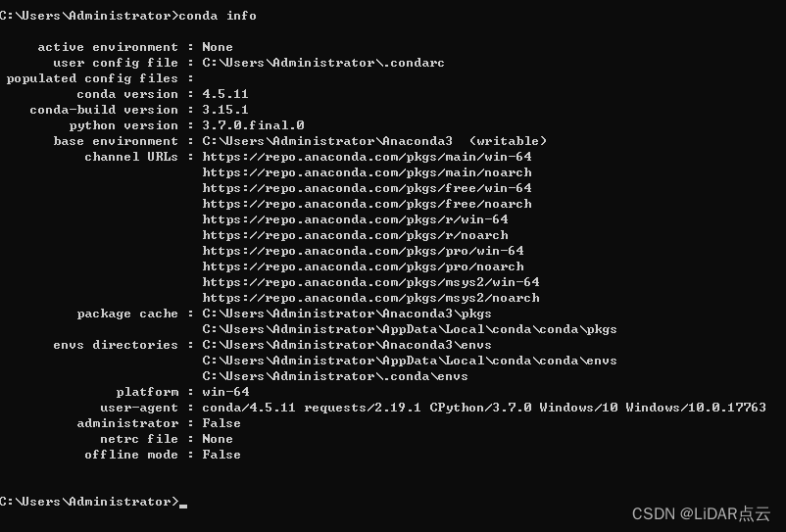Click the main/noarch channel URL
The image size is (786, 532).
coord(367,172)
